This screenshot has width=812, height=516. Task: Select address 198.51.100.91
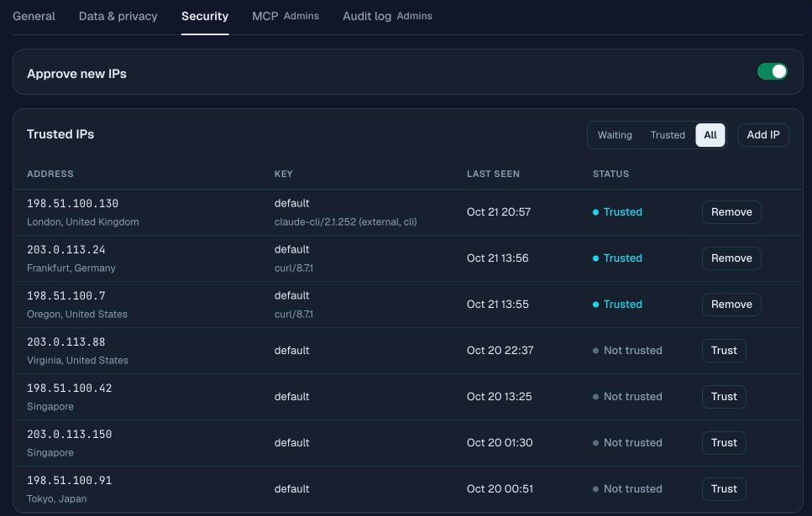70,480
